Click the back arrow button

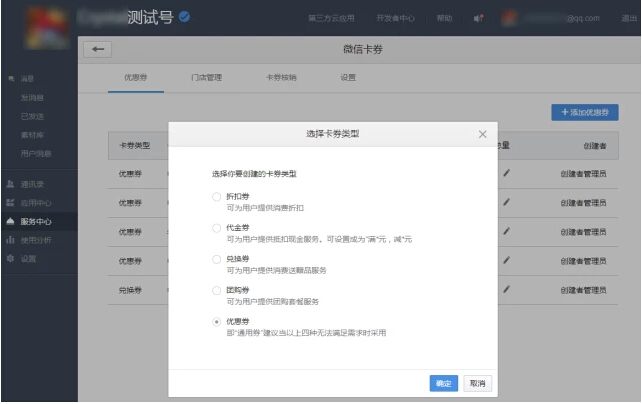97,49
